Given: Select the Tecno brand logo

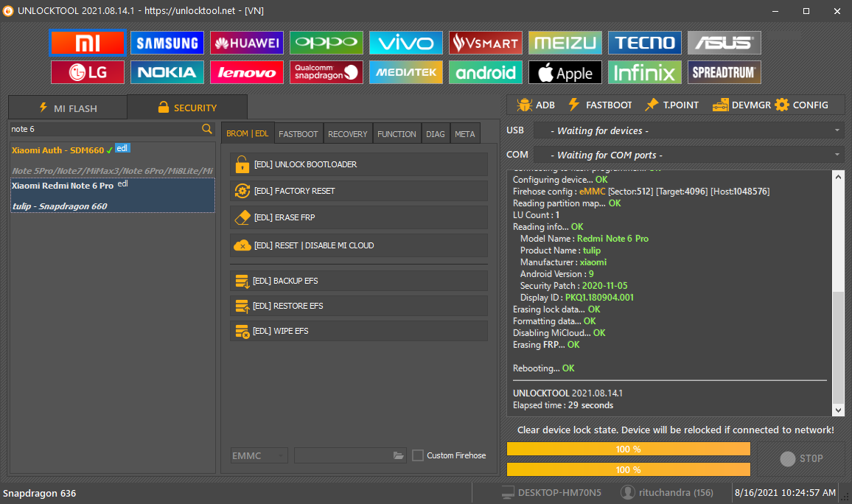Looking at the screenshot, I should [x=644, y=43].
